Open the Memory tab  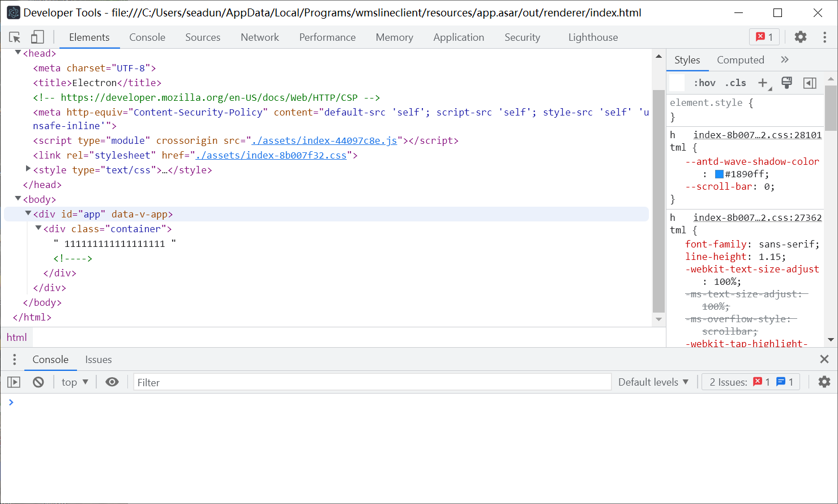click(x=394, y=37)
